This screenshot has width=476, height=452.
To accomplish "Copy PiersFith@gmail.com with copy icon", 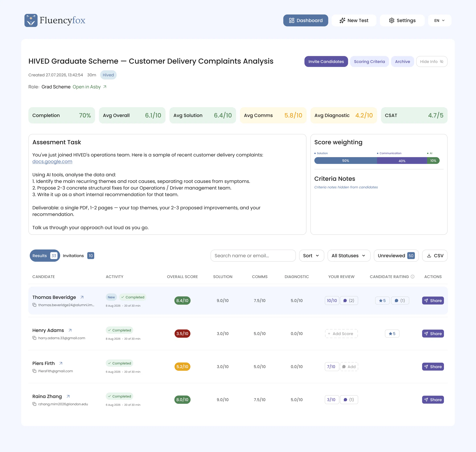I will pyautogui.click(x=35, y=371).
